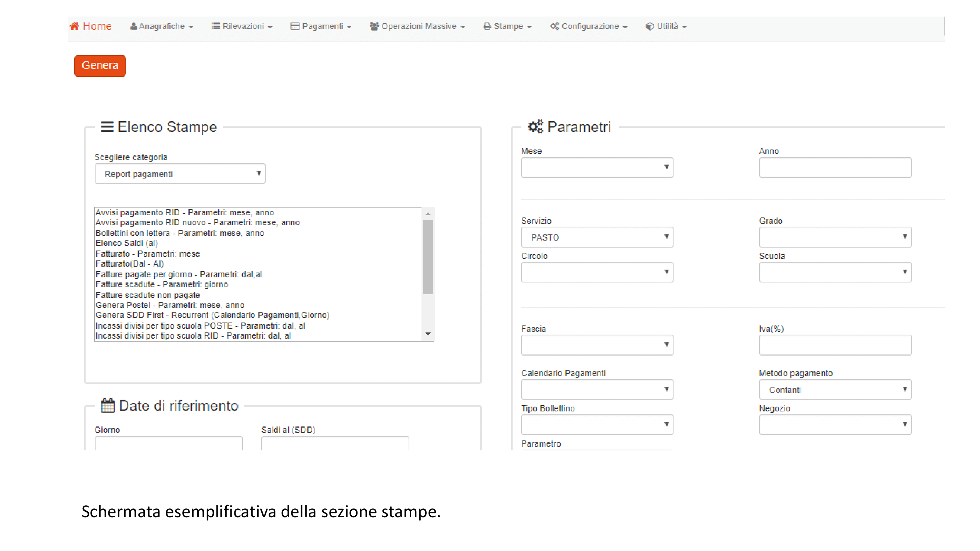Click the Configurazione gears icon
Viewport: 980px width, 551px height.
(555, 26)
